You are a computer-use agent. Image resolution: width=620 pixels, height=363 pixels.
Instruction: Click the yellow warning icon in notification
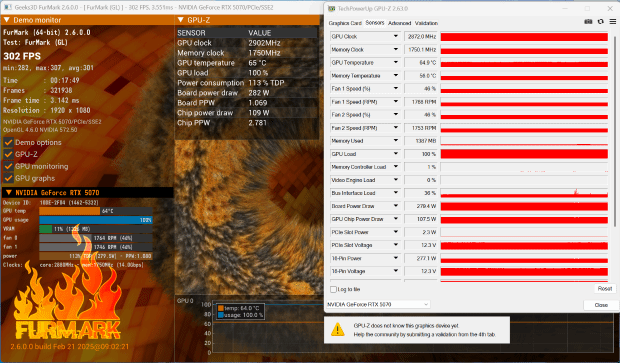click(337, 329)
